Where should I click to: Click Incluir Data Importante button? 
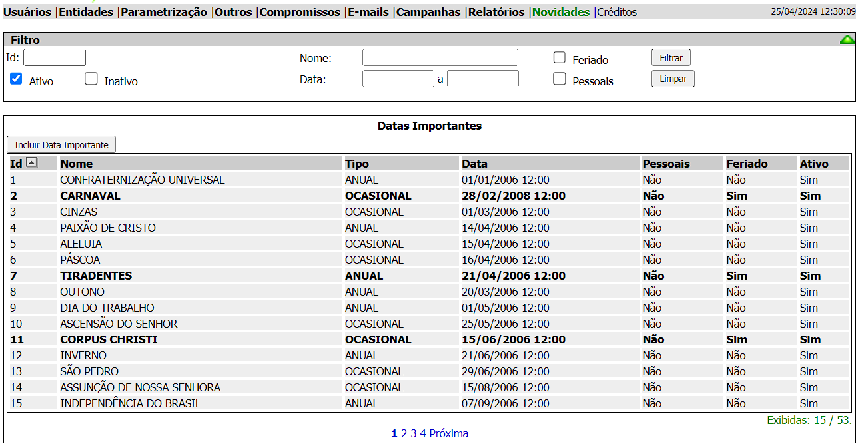click(61, 144)
